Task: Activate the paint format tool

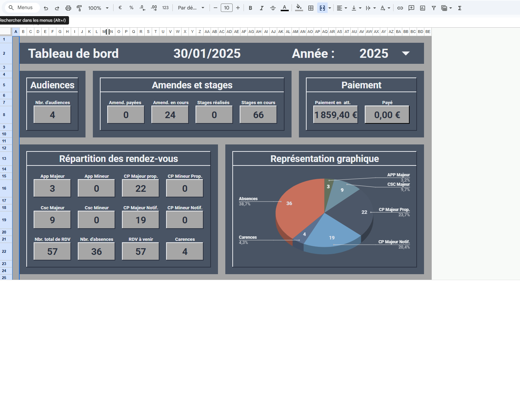Action: pyautogui.click(x=79, y=8)
